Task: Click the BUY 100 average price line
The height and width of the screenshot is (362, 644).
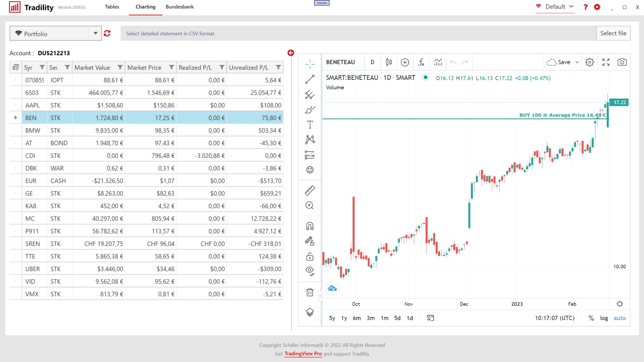Action: [465, 119]
